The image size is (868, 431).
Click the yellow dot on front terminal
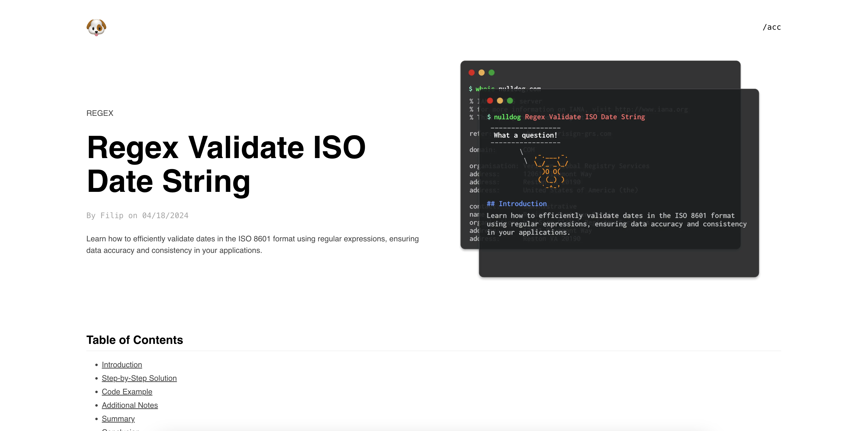pos(500,101)
